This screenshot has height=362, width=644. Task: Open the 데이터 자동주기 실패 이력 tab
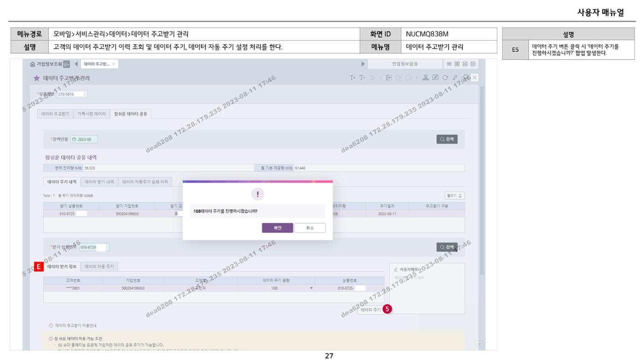click(145, 182)
